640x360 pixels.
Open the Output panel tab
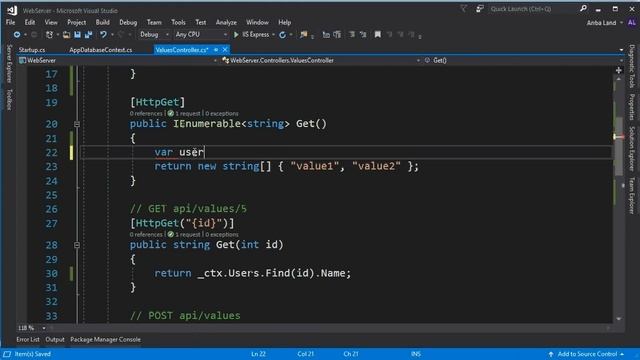[x=55, y=340]
